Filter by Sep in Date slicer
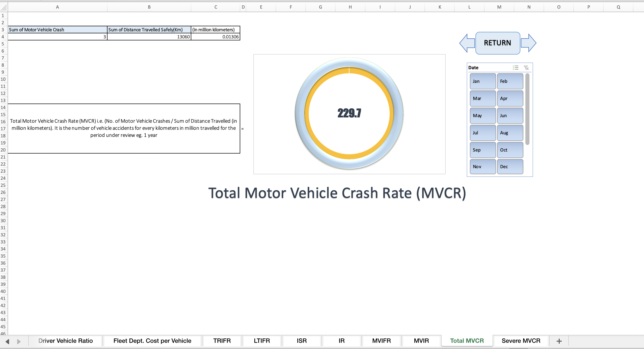Image resolution: width=644 pixels, height=349 pixels. pos(483,150)
